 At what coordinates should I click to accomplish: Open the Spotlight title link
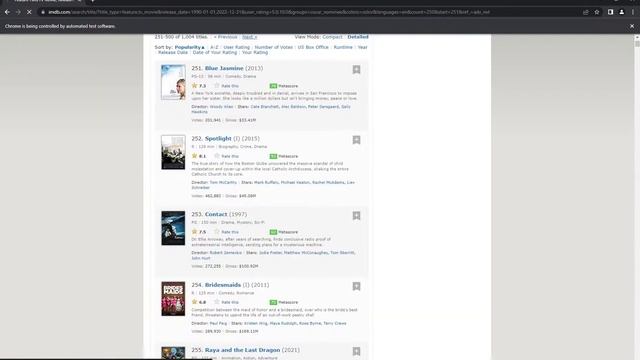218,138
